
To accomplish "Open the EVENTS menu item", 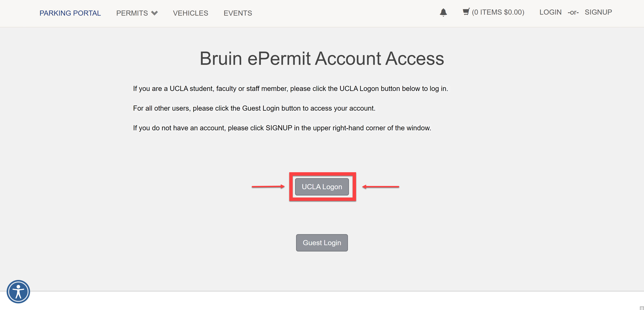I will [x=238, y=13].
